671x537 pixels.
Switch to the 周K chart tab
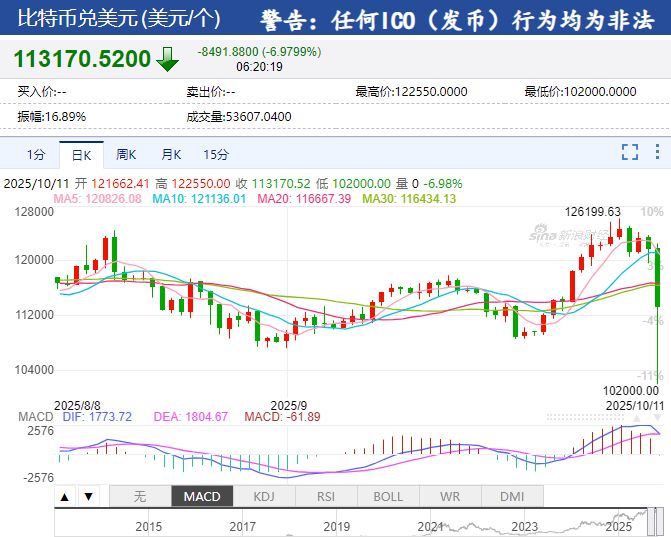coord(125,155)
